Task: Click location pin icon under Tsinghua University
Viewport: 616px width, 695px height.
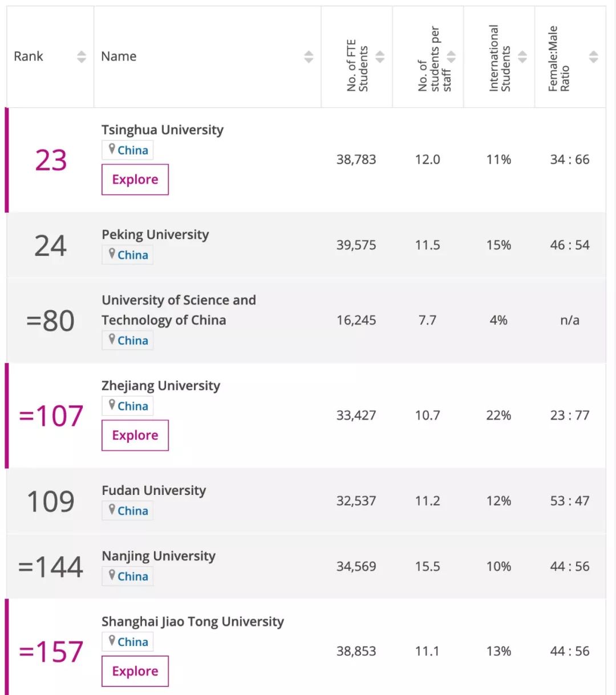Action: (112, 149)
